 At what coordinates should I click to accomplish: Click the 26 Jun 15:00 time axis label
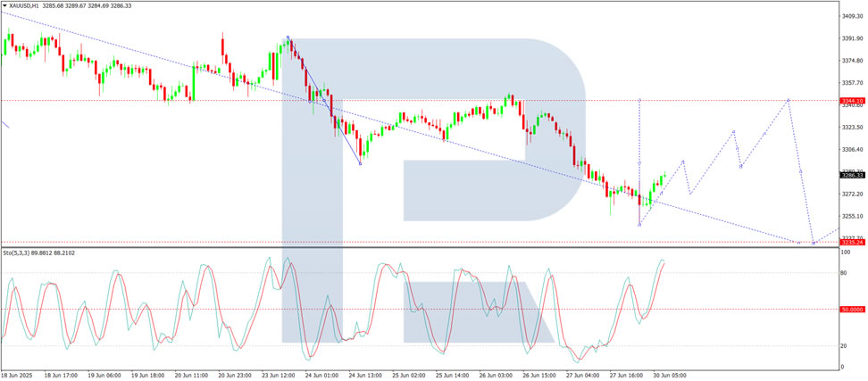point(537,375)
